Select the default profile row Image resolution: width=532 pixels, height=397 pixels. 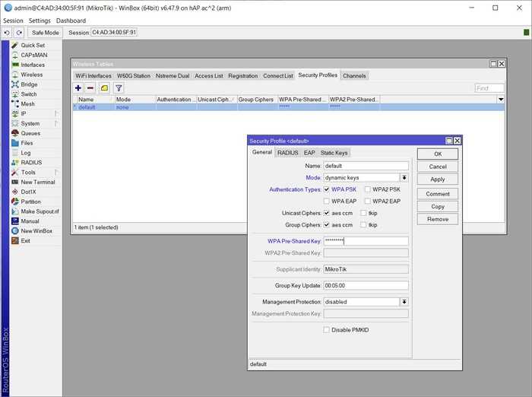[289, 107]
